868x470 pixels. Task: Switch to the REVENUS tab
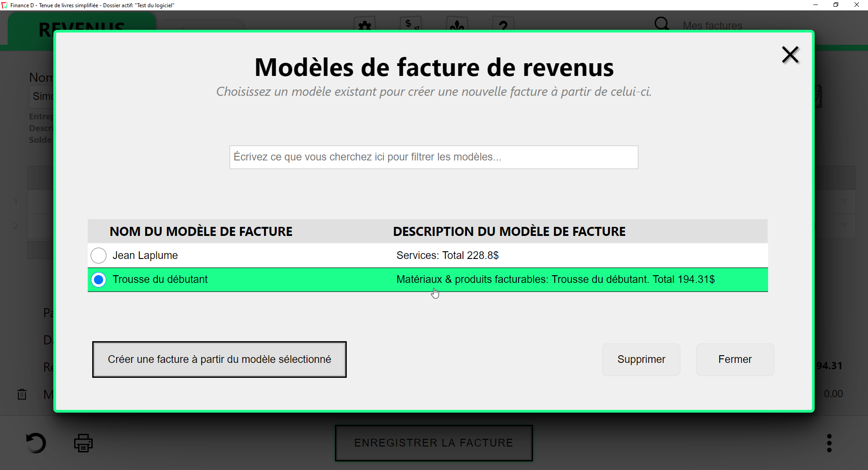[x=81, y=29]
